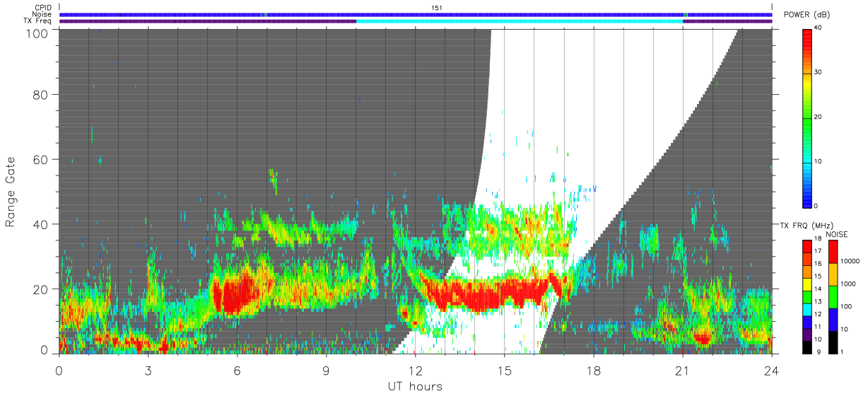Select the 'Noise' row label at top left
The image size is (868, 401).
click(x=43, y=14)
